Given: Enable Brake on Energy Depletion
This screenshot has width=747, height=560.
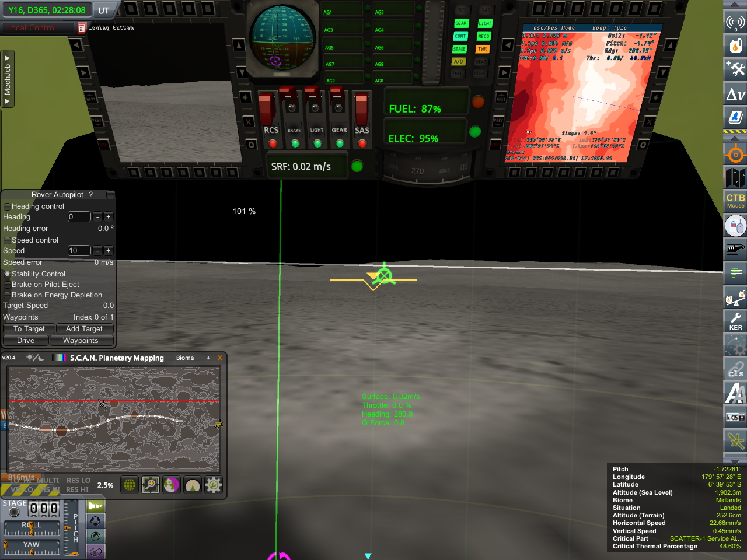Looking at the screenshot, I should pos(8,295).
